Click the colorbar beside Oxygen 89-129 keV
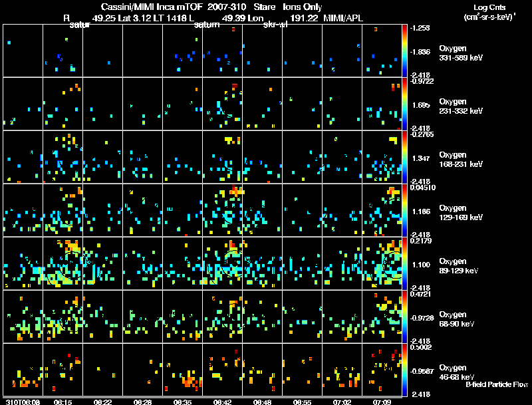This screenshot has height=405, width=532. click(x=404, y=263)
